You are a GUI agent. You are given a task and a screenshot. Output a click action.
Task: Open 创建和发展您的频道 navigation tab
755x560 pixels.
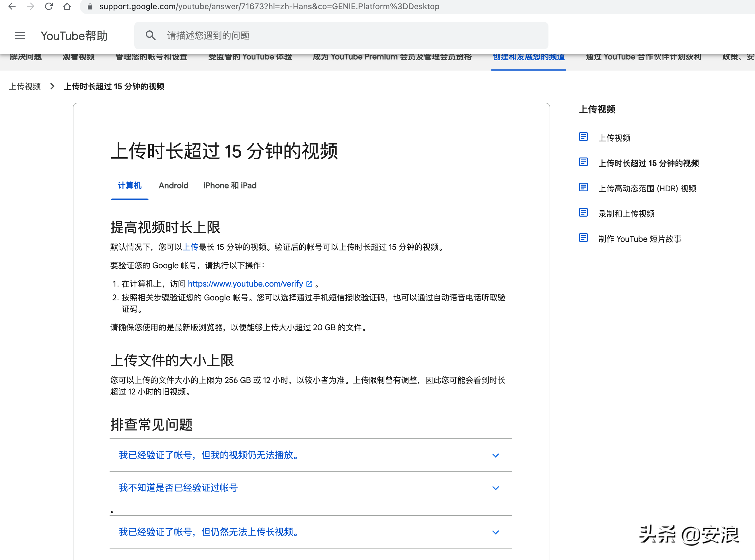pos(528,57)
